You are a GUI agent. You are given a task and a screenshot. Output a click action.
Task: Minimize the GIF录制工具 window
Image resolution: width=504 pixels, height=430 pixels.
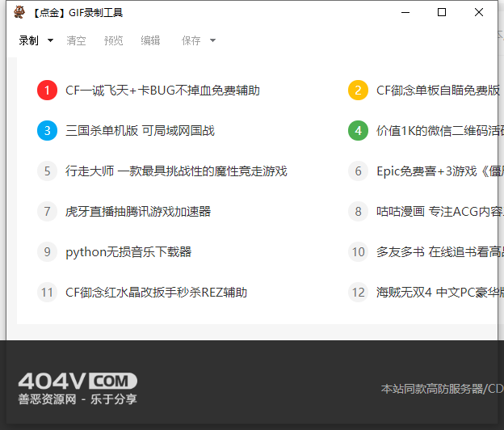(x=405, y=13)
